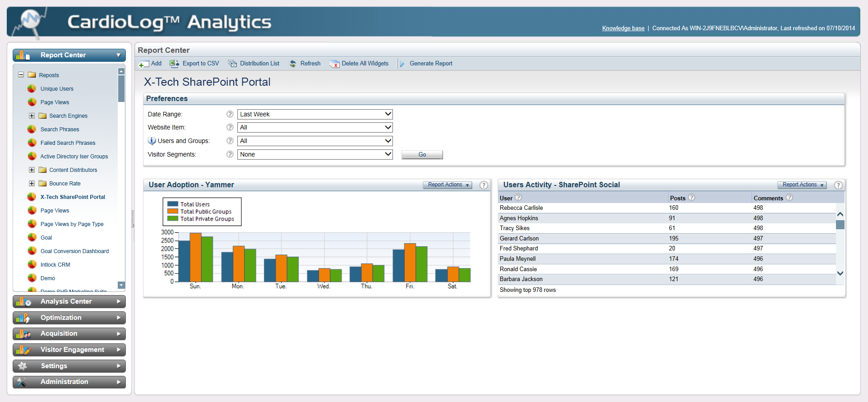Image resolution: width=868 pixels, height=402 pixels.
Task: Open the Demo report
Action: [x=47, y=278]
